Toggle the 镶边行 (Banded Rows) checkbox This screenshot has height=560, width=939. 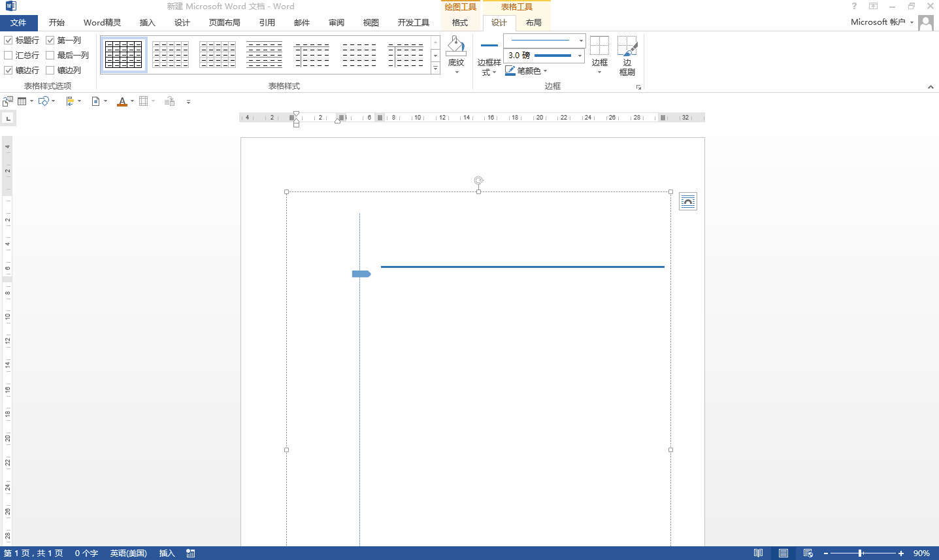pos(8,71)
